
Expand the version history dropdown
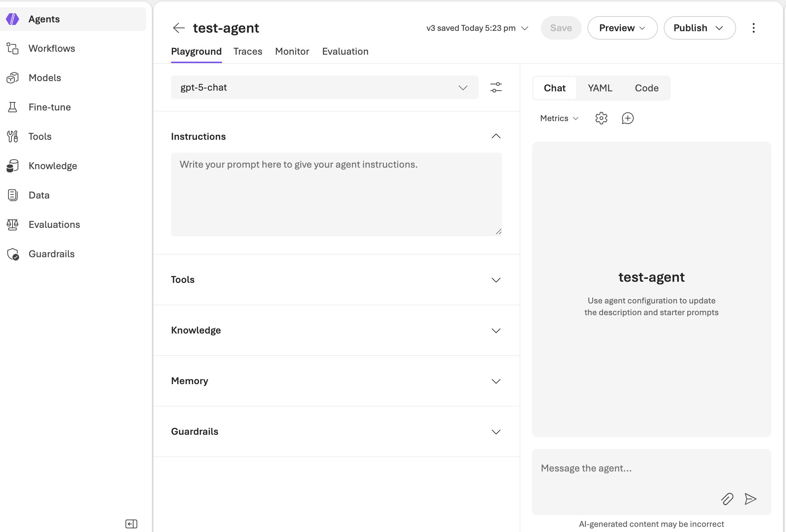coord(525,28)
